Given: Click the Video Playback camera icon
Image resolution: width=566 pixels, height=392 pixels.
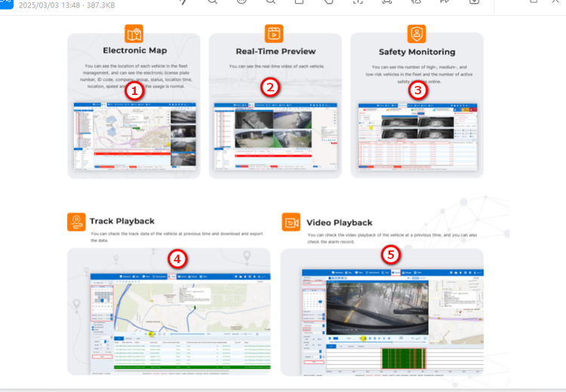Looking at the screenshot, I should 291,222.
